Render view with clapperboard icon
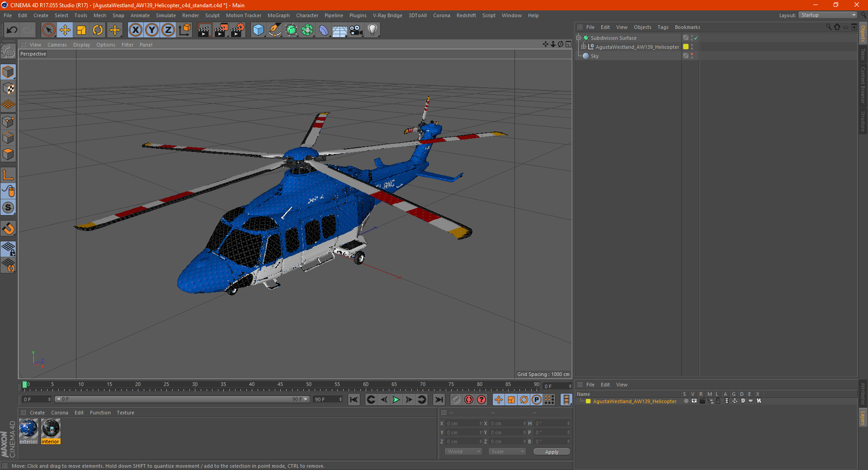Viewport: 868px width, 470px height. coord(204,30)
